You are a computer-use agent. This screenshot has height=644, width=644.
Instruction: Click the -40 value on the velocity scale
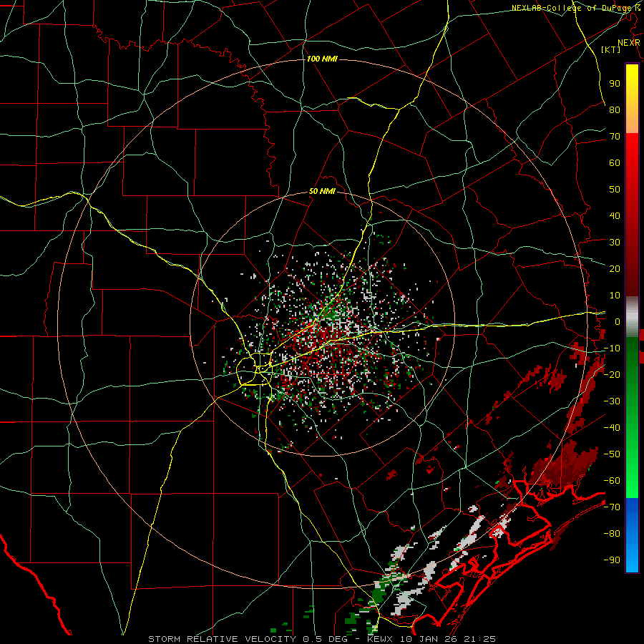(x=612, y=428)
